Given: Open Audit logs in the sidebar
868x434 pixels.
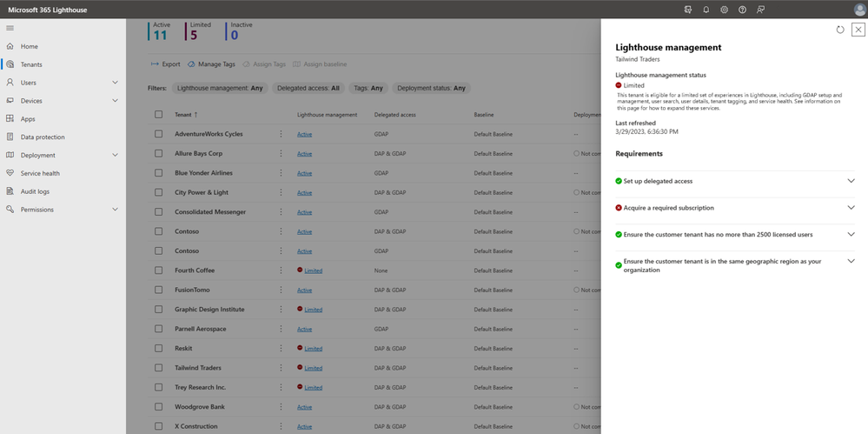Looking at the screenshot, I should (35, 191).
